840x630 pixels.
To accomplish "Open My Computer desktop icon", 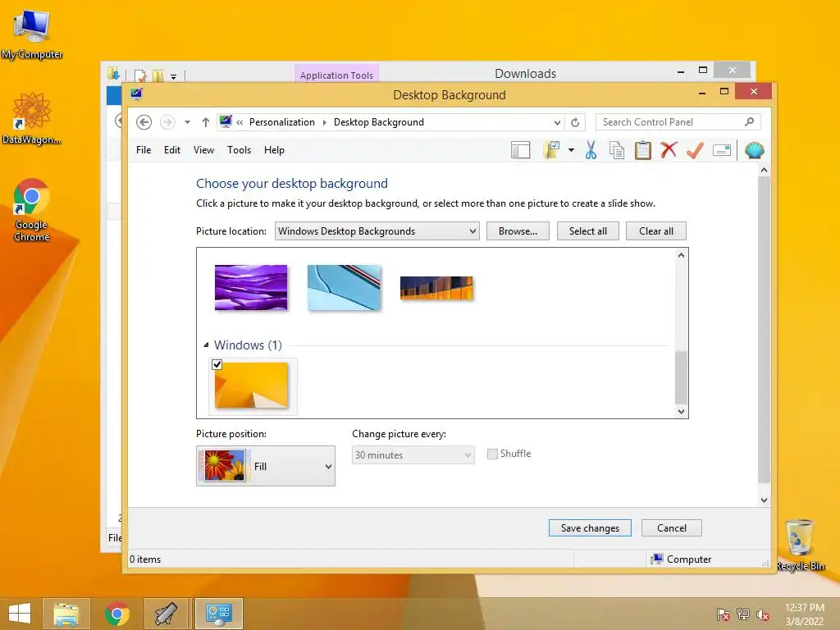I will pos(32,34).
